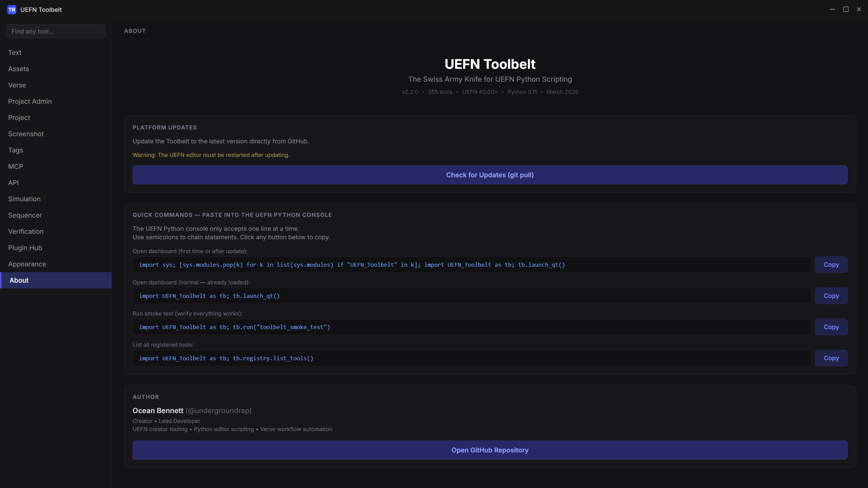
Task: Click the restart warning text
Action: pyautogui.click(x=211, y=155)
